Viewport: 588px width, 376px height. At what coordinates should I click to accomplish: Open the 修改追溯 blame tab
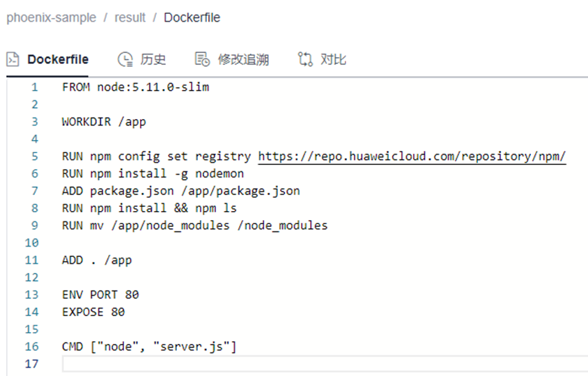pos(243,59)
